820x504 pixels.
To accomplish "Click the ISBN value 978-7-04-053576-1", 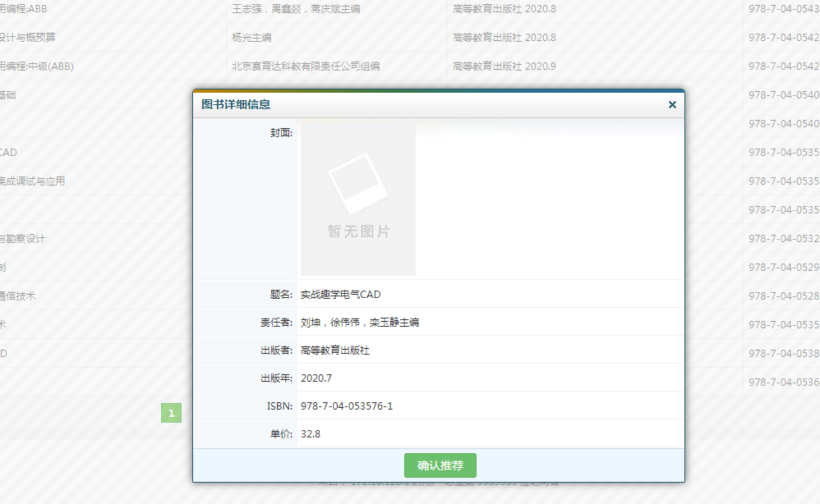I will coord(347,406).
